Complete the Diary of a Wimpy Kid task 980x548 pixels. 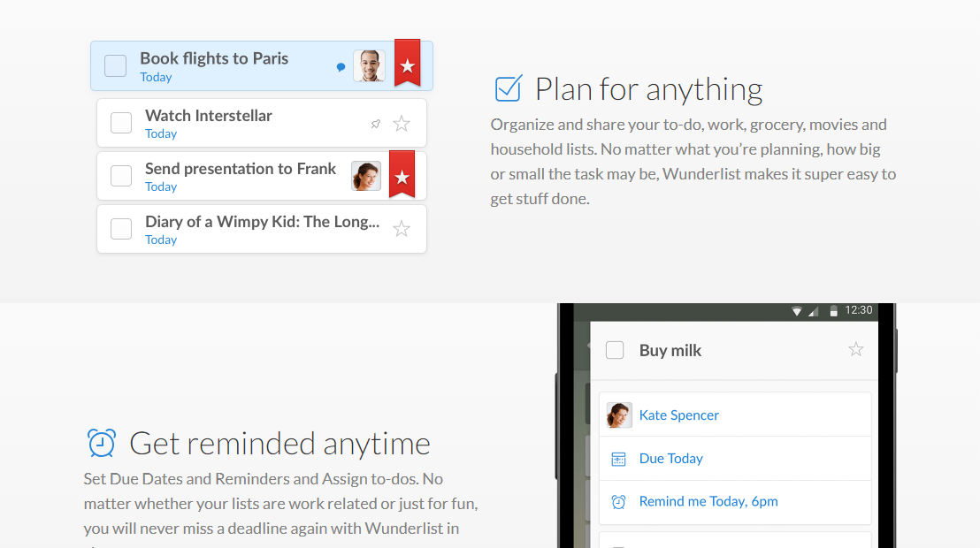121,229
